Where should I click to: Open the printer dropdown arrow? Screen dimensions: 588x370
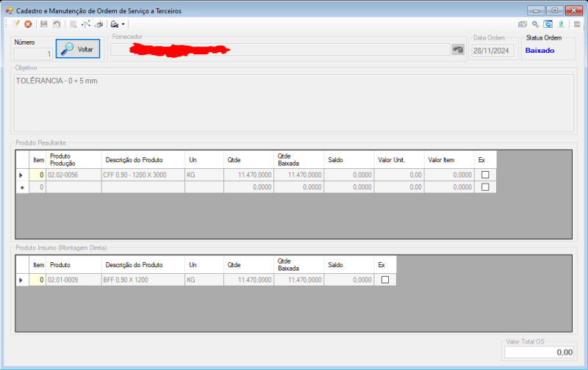tap(123, 24)
